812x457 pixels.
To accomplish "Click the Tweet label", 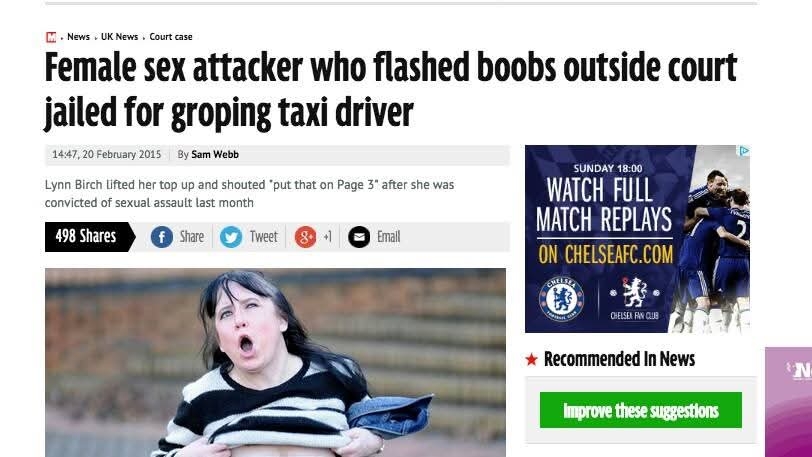I will tap(264, 237).
